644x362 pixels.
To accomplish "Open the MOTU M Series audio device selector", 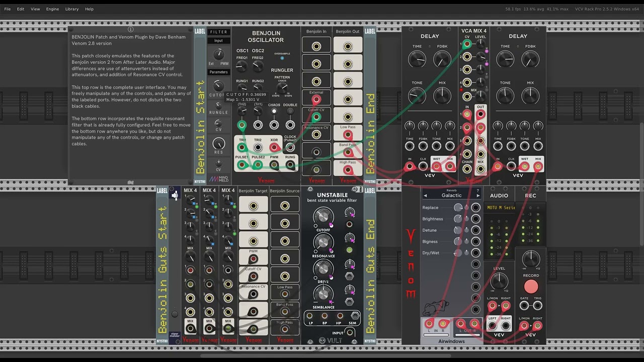I will tap(501, 208).
